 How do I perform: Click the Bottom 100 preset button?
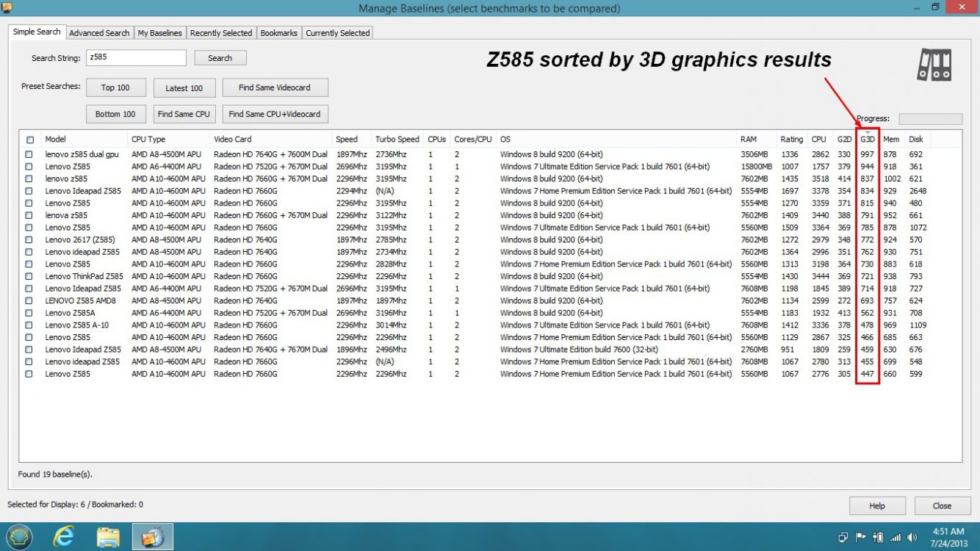tap(115, 114)
